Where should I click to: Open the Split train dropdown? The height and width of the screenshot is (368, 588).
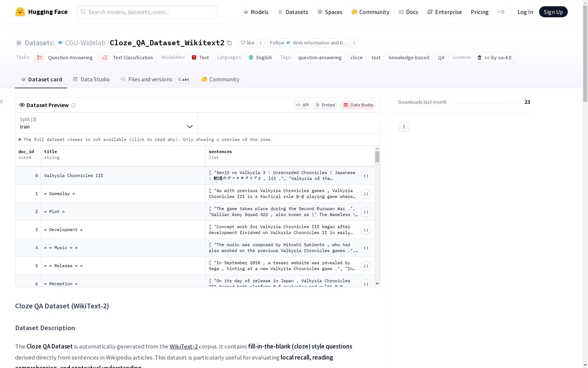click(107, 123)
